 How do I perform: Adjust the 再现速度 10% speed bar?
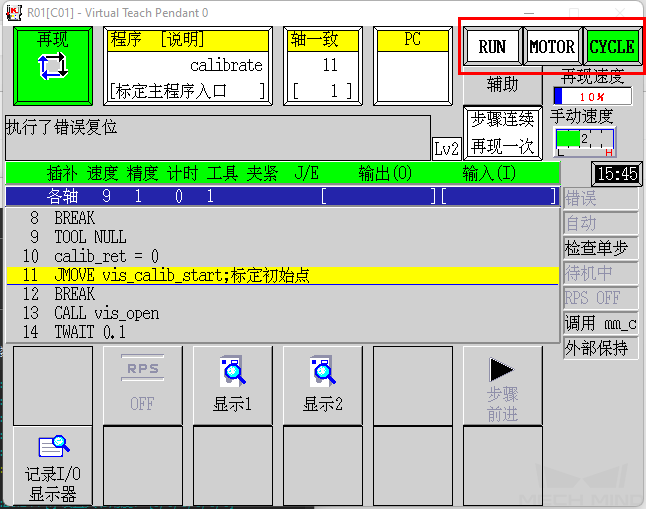tap(592, 96)
